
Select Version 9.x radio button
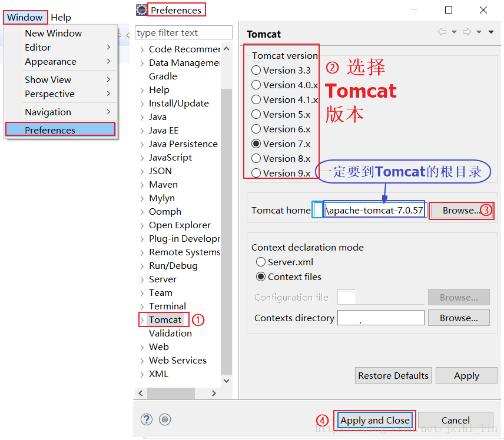point(256,173)
